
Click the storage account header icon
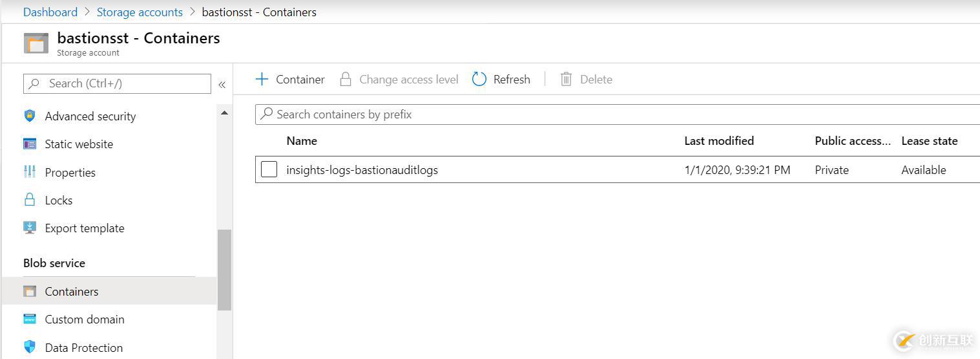(x=36, y=43)
